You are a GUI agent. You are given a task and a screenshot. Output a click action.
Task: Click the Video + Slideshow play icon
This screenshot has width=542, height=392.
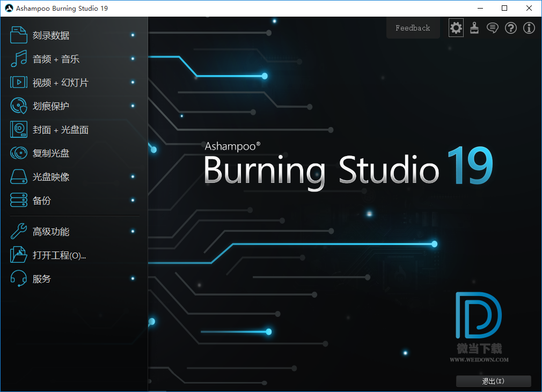(x=19, y=82)
